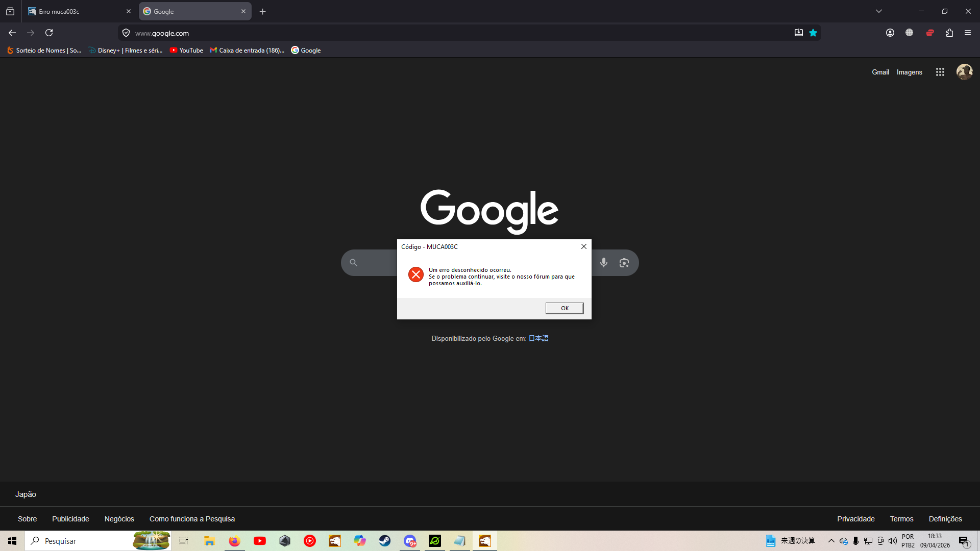Close the Código - MUCA003C dialog
The image size is (980, 551).
pos(583,246)
